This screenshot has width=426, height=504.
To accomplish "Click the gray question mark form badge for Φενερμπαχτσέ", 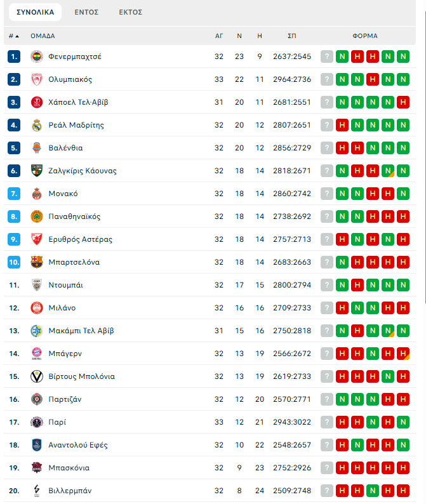I will 327,56.
